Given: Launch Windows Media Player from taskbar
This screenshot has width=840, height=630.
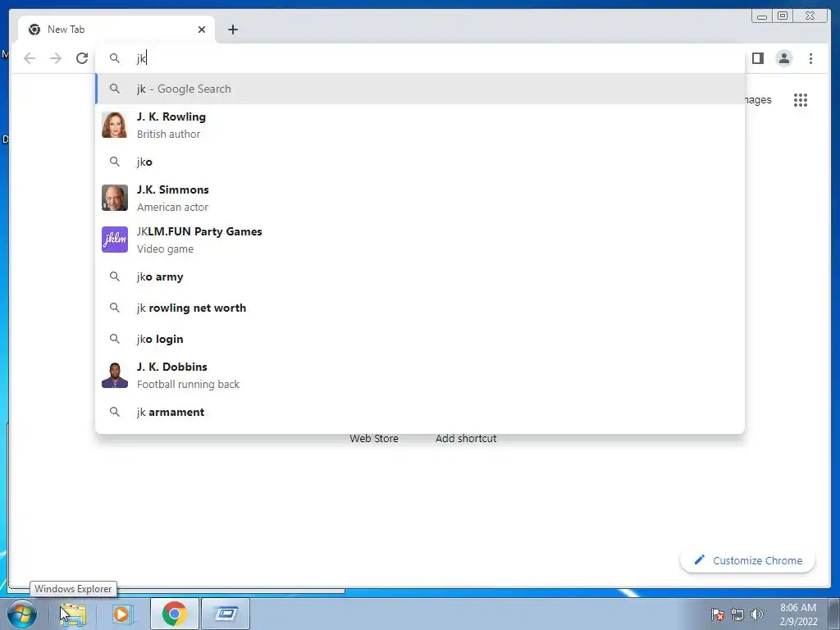Looking at the screenshot, I should [x=122, y=614].
